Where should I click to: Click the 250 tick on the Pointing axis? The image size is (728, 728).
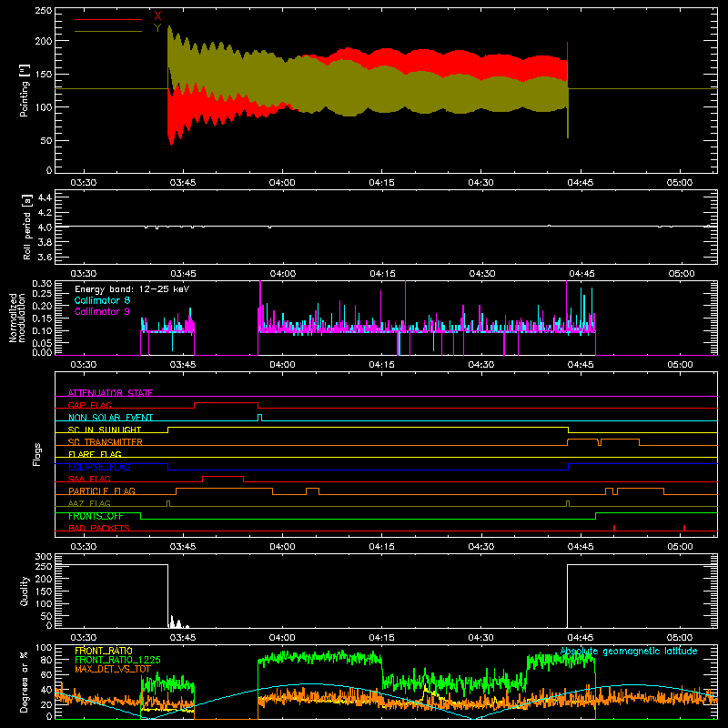click(x=44, y=11)
